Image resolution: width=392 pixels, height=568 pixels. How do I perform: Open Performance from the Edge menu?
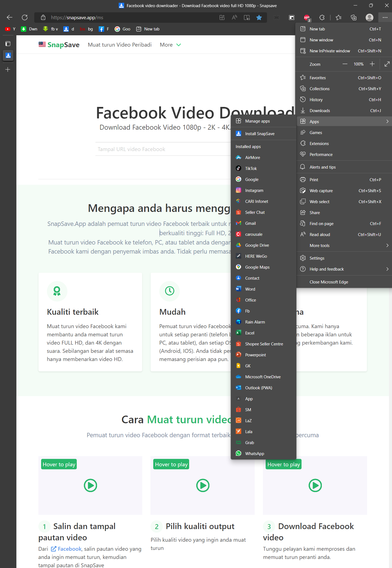[344, 155]
